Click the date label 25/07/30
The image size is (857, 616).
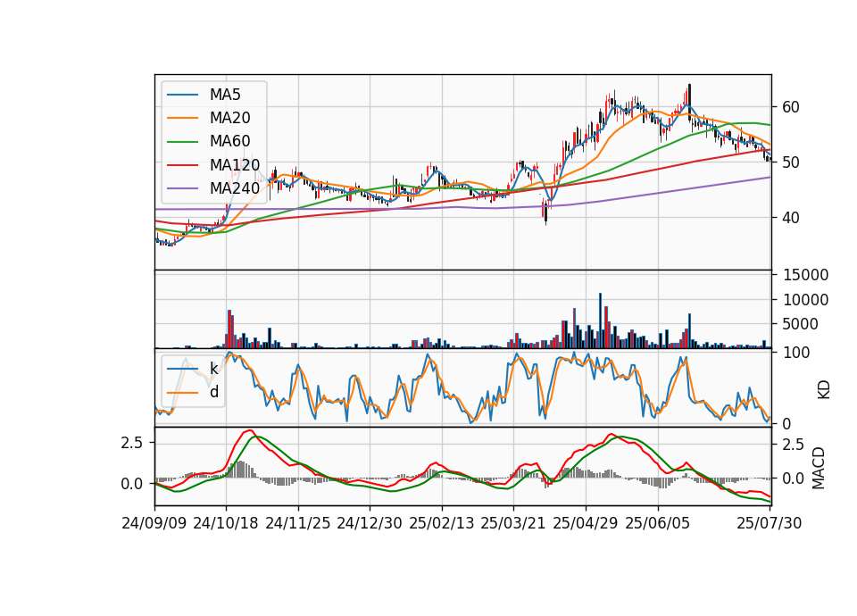tap(770, 523)
